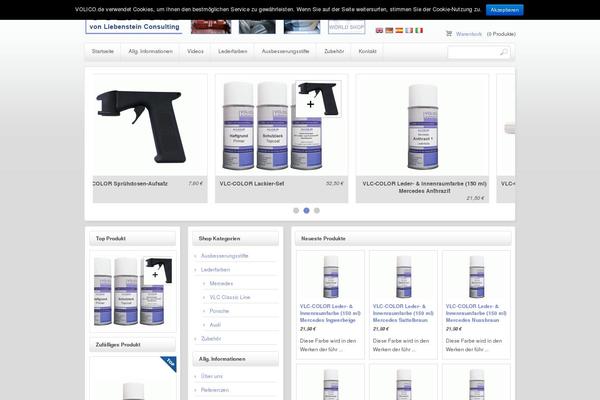The image size is (600, 400).
Task: Click the 'Shop Kategorien' heading
Action: click(x=219, y=238)
